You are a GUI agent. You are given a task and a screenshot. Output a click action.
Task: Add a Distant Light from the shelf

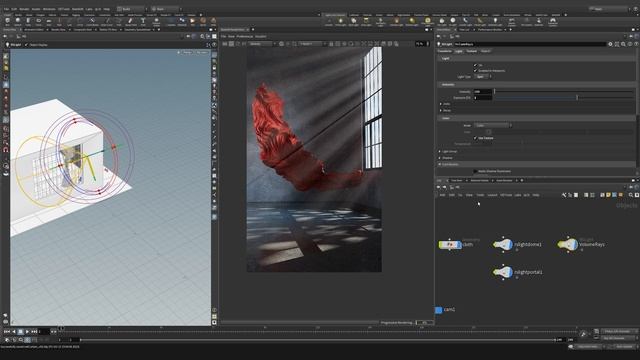tap(412, 21)
